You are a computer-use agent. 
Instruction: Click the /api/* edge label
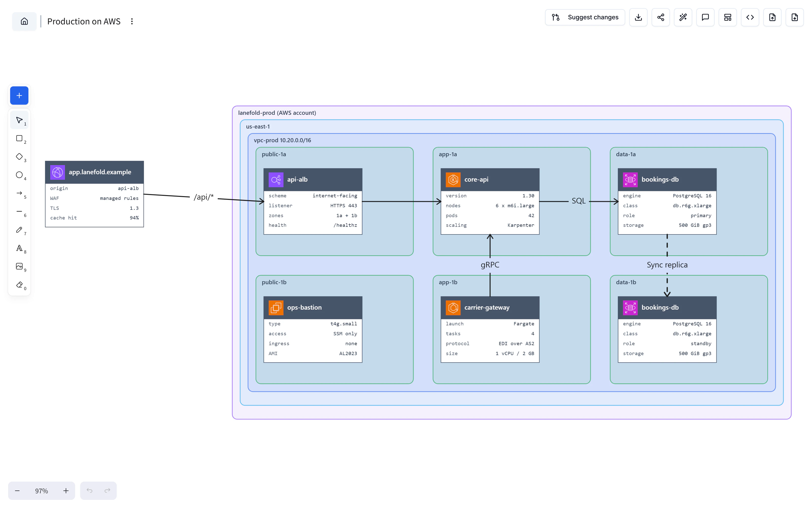pyautogui.click(x=204, y=197)
